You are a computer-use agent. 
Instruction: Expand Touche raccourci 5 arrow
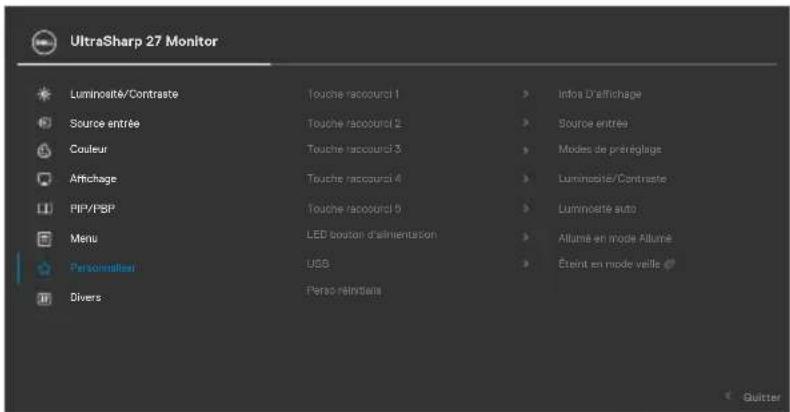coord(525,208)
